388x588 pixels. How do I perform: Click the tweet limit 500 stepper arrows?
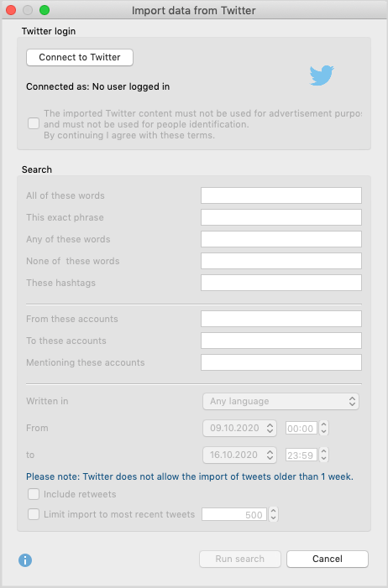click(274, 514)
